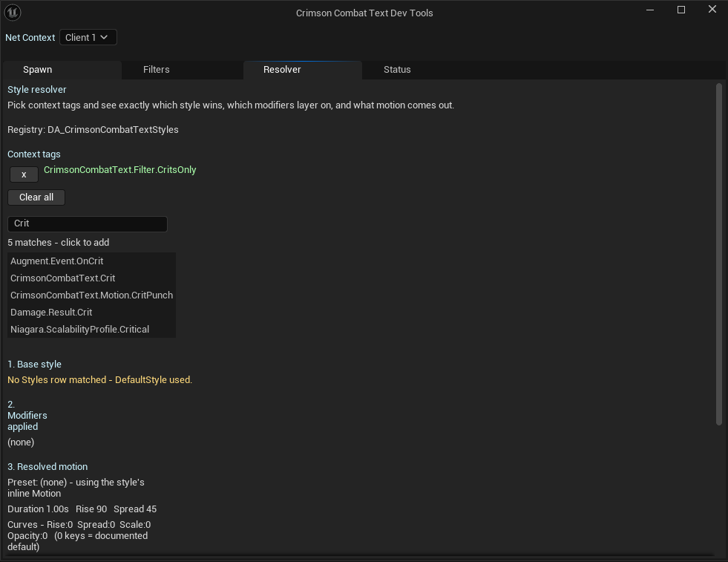The image size is (728, 562).
Task: Click the Registry DA_CrimsonCombatTextStyles text
Action: 93,130
